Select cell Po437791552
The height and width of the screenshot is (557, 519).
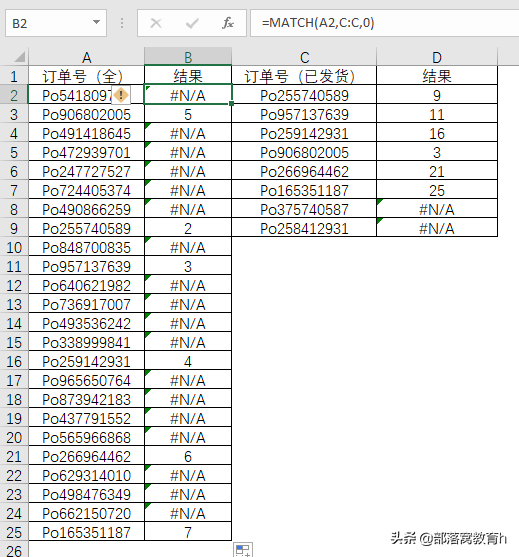pos(86,418)
